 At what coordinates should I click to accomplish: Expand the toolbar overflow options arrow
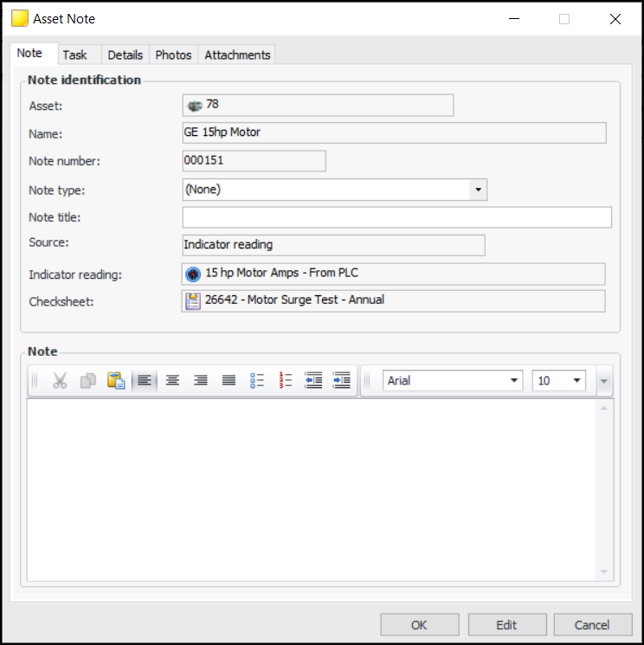tap(604, 381)
